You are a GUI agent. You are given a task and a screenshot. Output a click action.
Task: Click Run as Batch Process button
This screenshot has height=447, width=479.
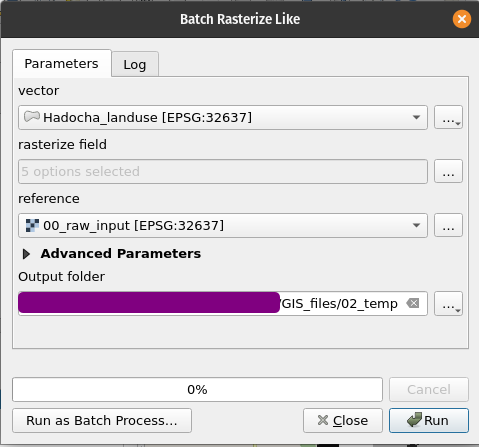pyautogui.click(x=102, y=420)
